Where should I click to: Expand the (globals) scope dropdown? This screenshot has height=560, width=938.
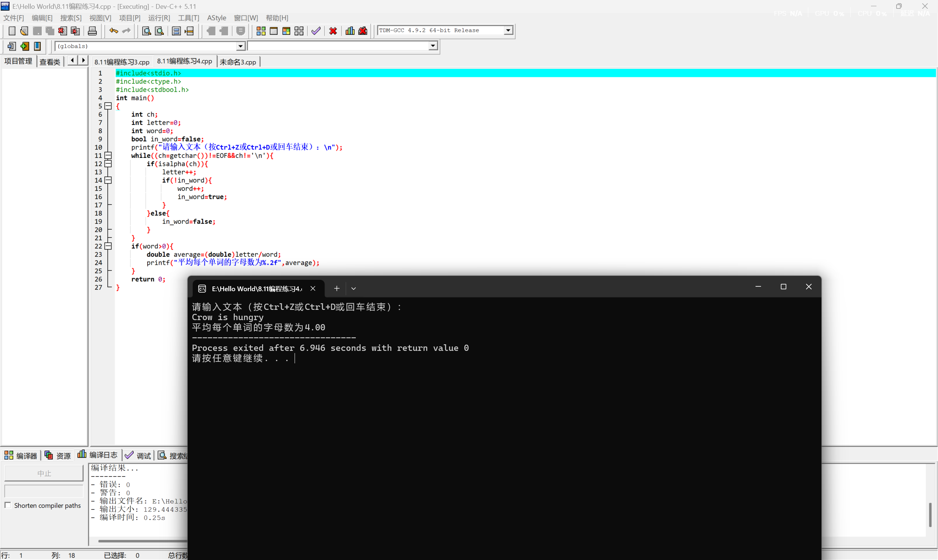click(240, 46)
